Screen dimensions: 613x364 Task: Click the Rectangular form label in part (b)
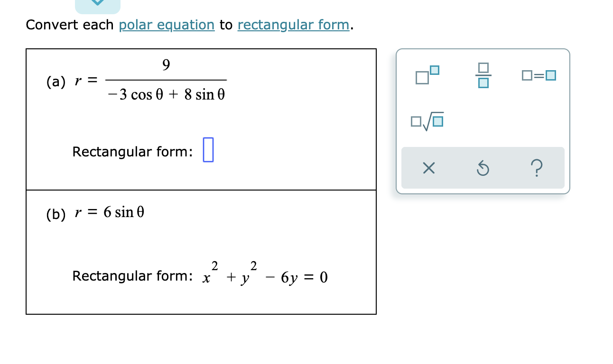(x=132, y=276)
